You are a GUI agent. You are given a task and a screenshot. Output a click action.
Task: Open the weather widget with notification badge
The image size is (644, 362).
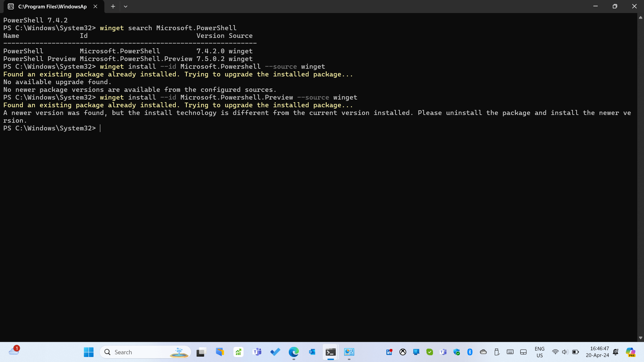[x=14, y=351]
